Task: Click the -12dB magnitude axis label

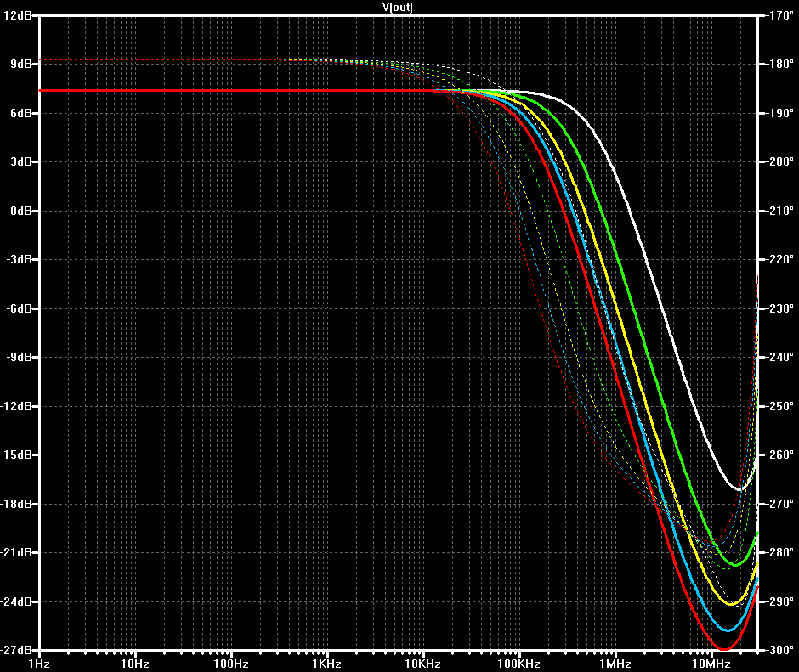Action: click(x=16, y=406)
